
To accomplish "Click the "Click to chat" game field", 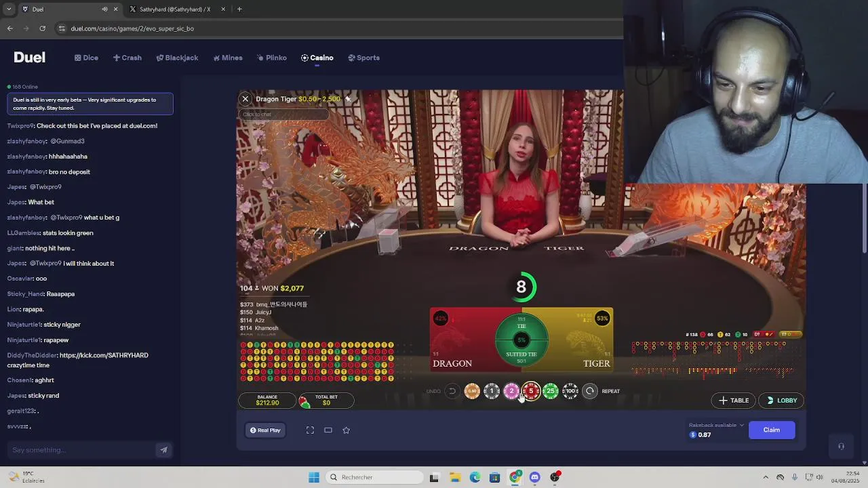I will (283, 114).
